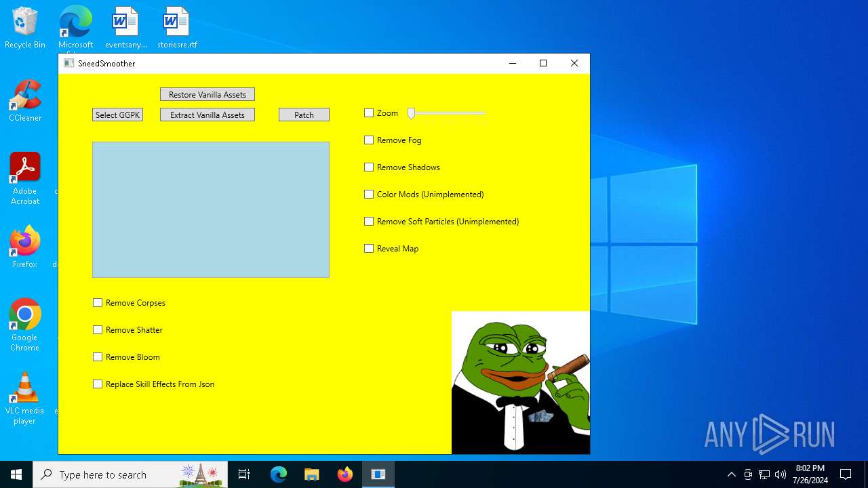Open File Explorer from taskbar
This screenshot has width=868, height=488.
pos(312,474)
